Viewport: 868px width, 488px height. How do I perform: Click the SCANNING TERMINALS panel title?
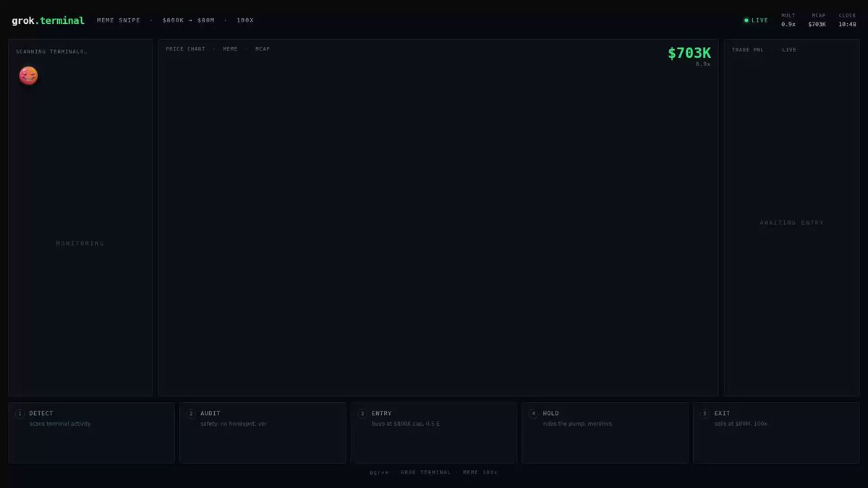coord(51,51)
